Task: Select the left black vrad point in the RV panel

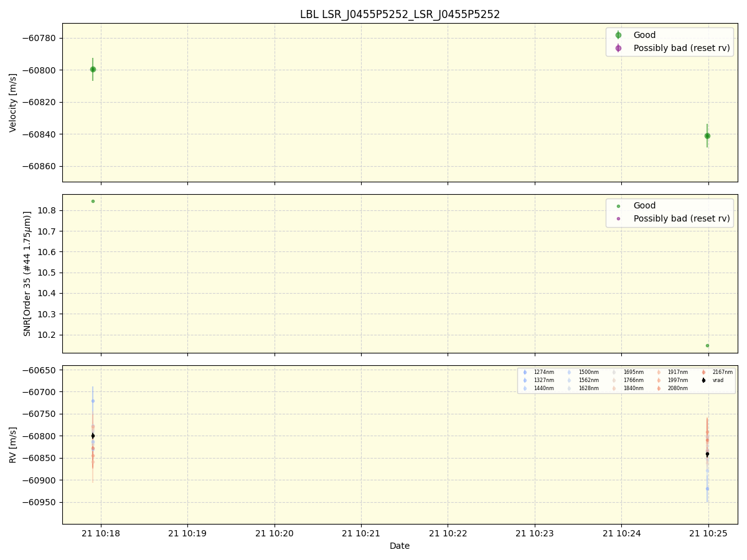Action: click(x=93, y=436)
